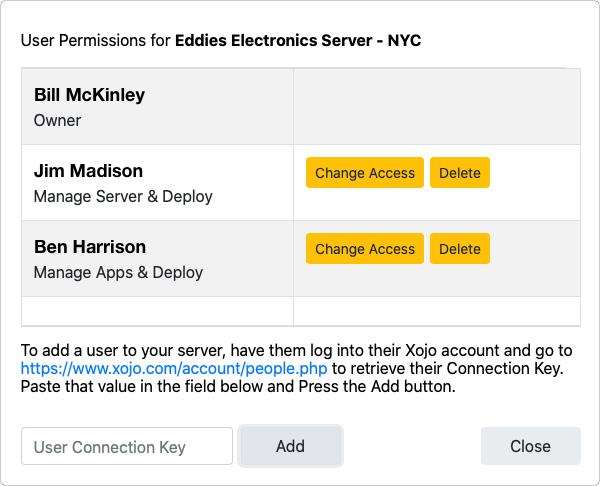Click the empty last table row
The width and height of the screenshot is (600, 486).
pos(157,311)
